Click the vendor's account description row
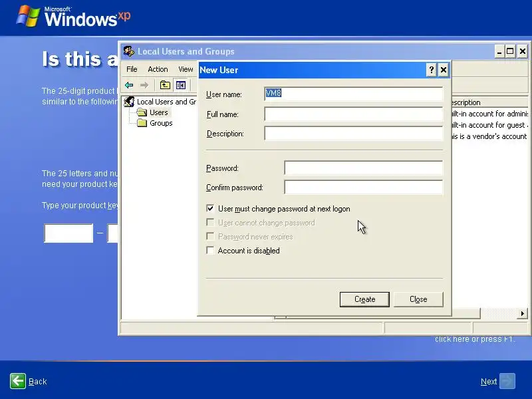The width and height of the screenshot is (532, 399). (490, 136)
